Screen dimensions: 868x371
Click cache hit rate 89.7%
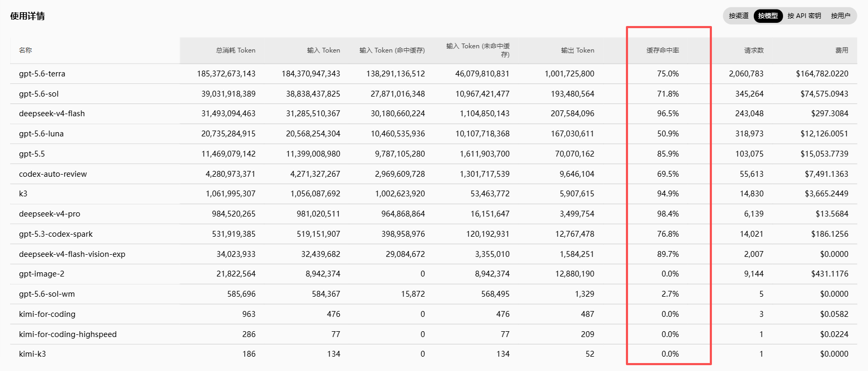coord(668,254)
